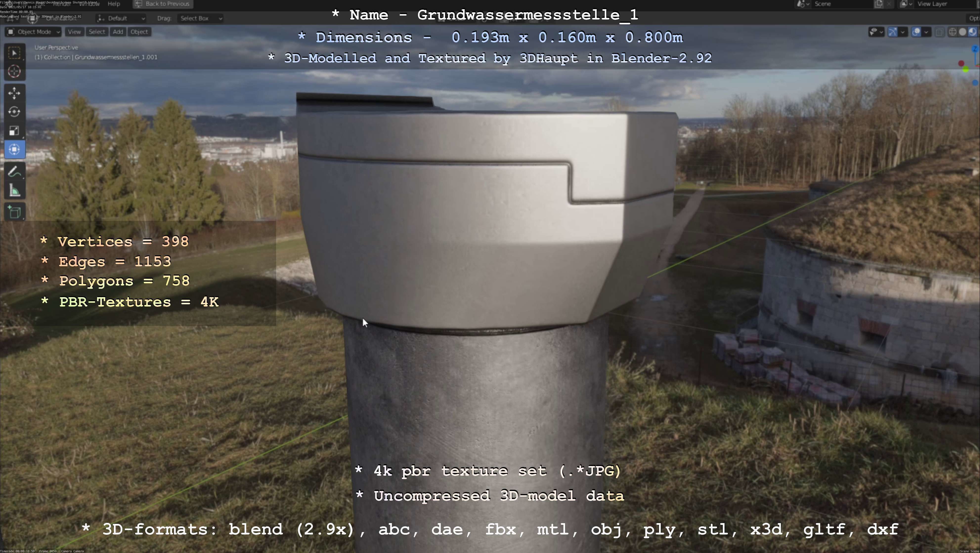Open the viewport Select menu
Image resolution: width=980 pixels, height=553 pixels.
click(97, 32)
